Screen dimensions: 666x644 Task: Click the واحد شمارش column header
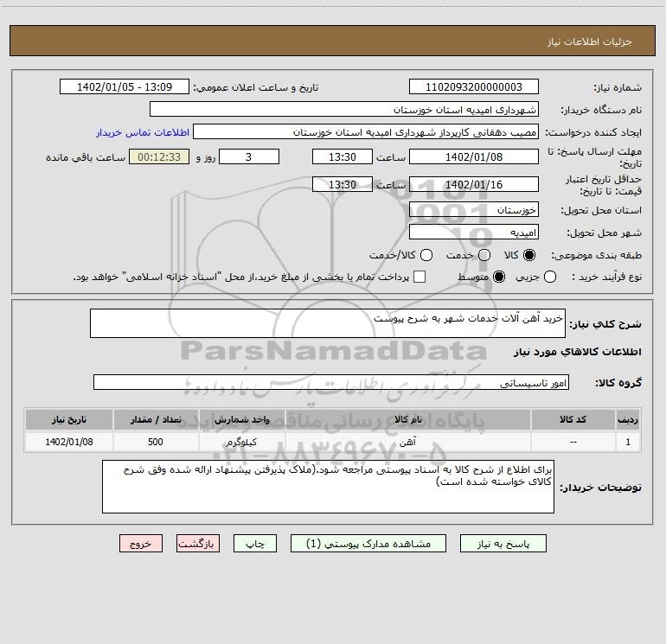[x=241, y=419]
